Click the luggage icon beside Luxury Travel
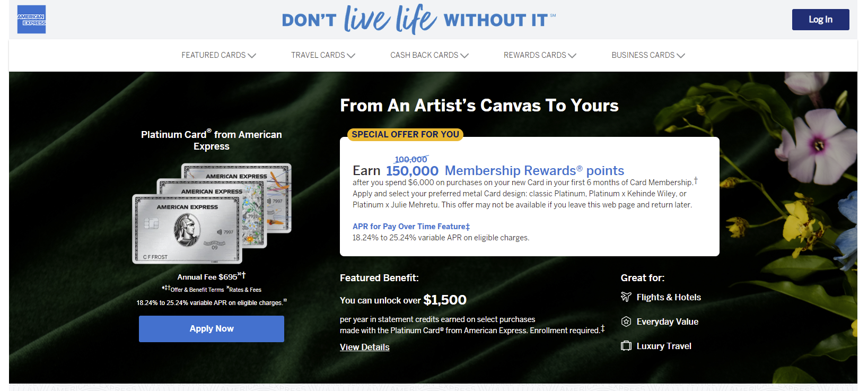This screenshot has height=391, width=868. point(626,346)
